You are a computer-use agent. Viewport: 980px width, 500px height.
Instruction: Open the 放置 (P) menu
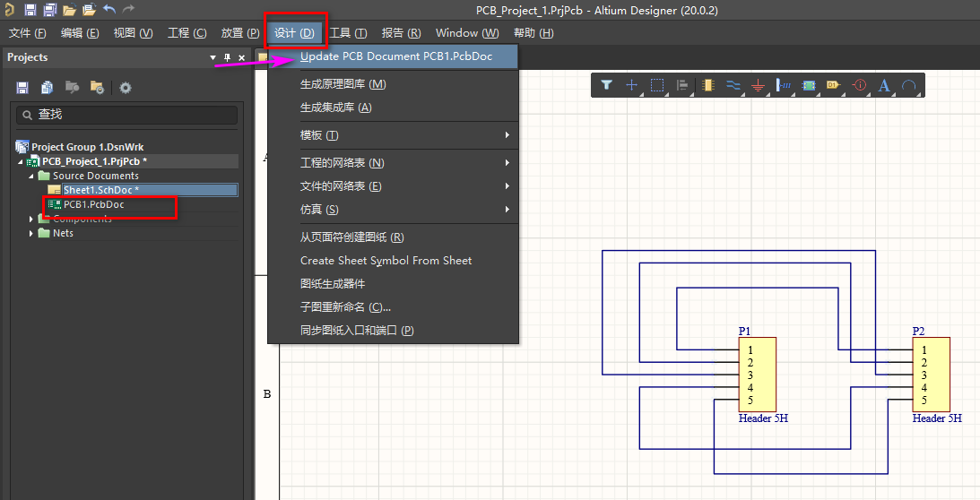tap(240, 33)
